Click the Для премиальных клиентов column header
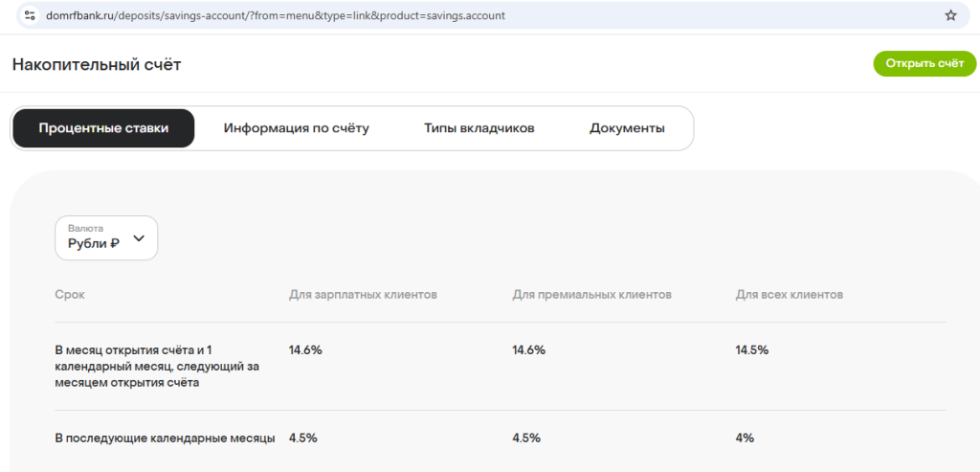Viewport: 980px width, 472px height. click(x=591, y=295)
